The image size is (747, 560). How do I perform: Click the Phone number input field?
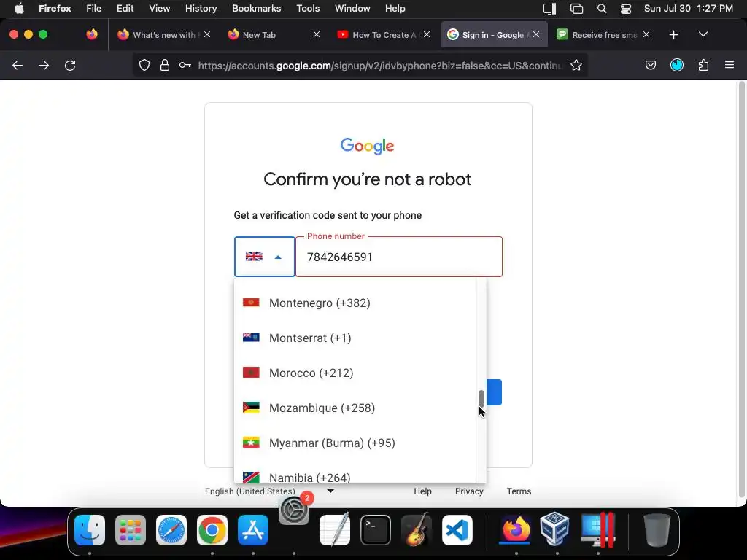(399, 257)
